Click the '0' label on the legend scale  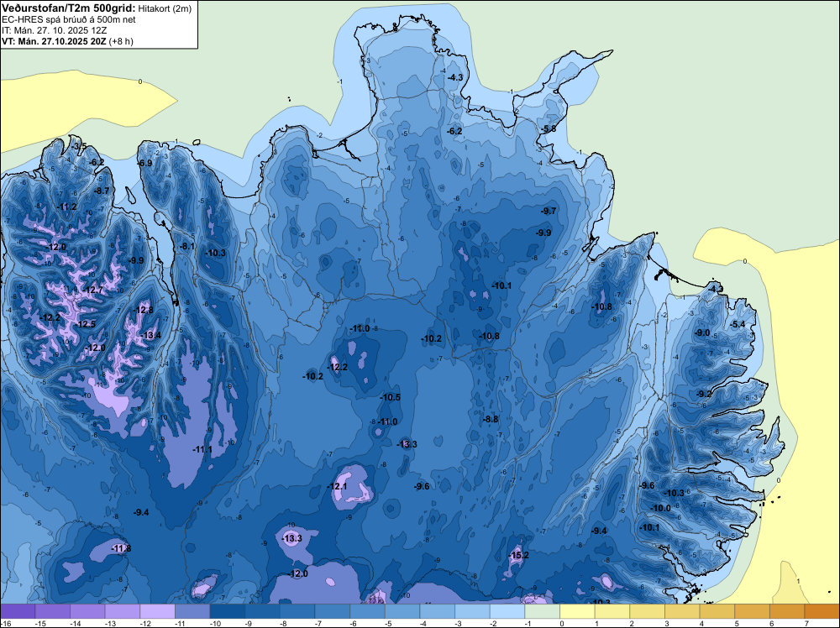pyautogui.click(x=561, y=624)
